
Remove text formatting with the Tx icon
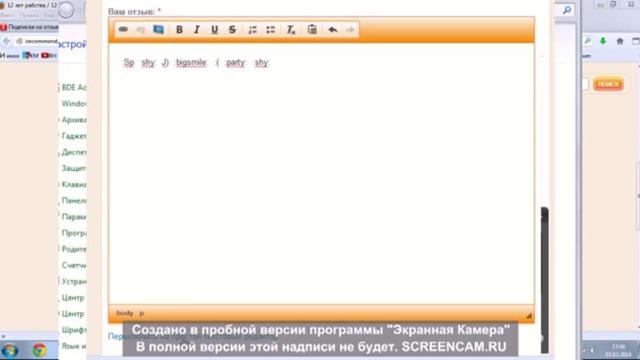tap(291, 29)
